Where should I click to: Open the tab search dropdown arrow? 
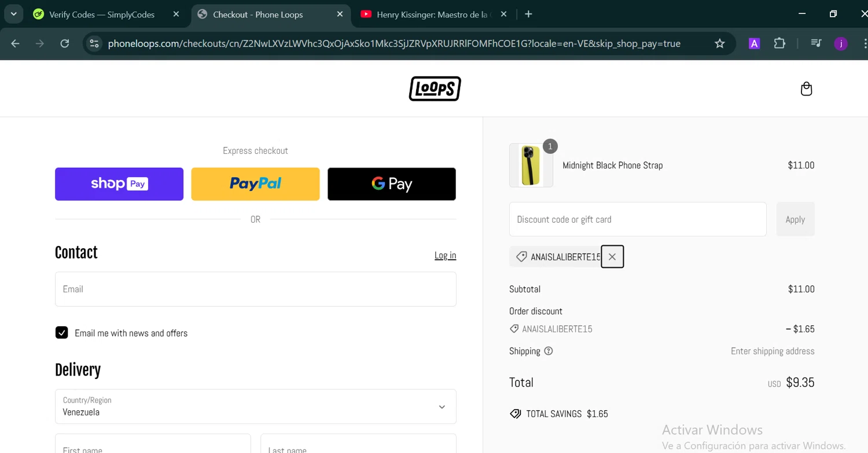(x=13, y=14)
